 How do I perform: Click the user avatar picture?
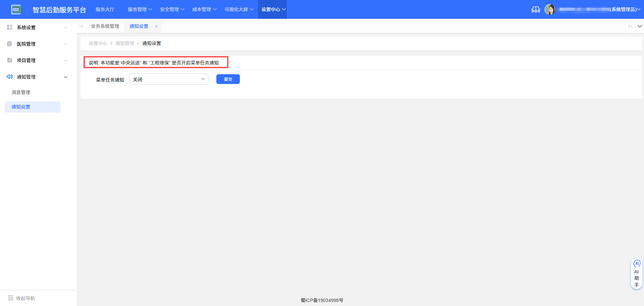click(x=550, y=9)
